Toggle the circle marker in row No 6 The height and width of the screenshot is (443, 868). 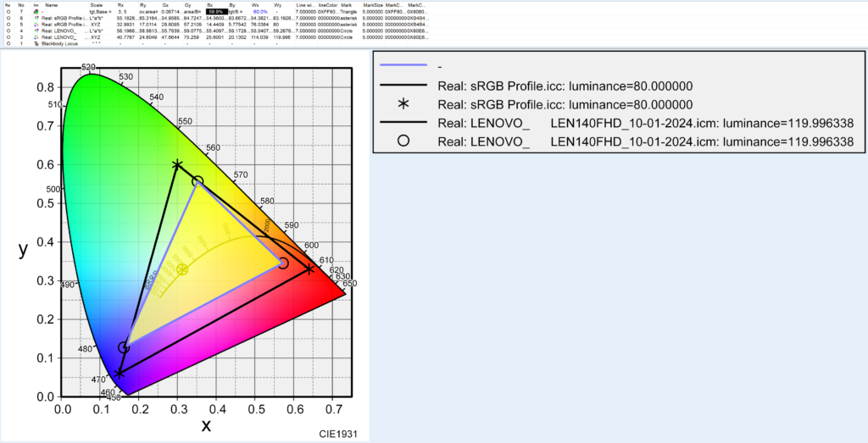(x=8, y=19)
